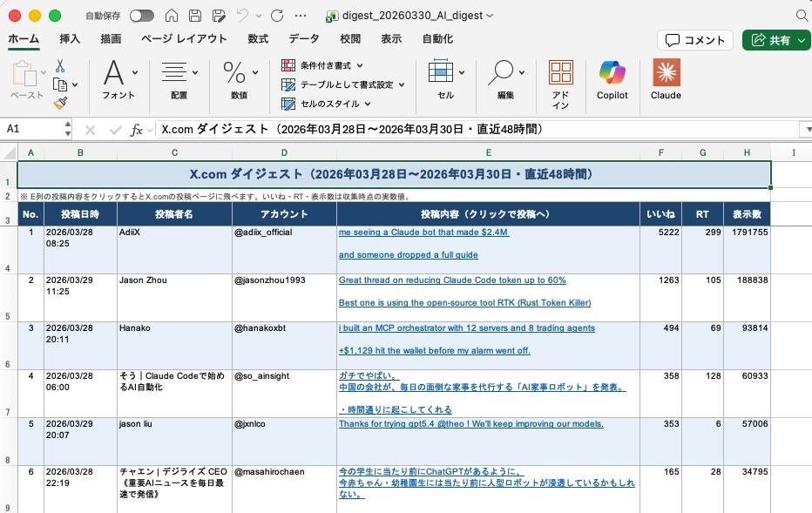Click the Name Box stepper arrows
The height and width of the screenshot is (513, 812).
click(67, 129)
